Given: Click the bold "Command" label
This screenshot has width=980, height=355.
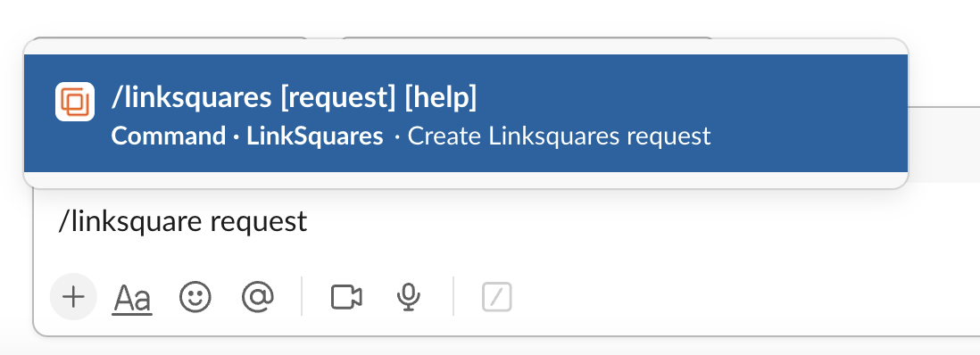Looking at the screenshot, I should [x=169, y=136].
